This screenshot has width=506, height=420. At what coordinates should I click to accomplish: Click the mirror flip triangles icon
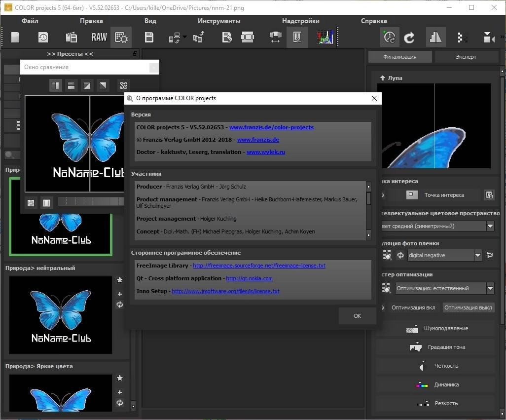pyautogui.click(x=435, y=38)
